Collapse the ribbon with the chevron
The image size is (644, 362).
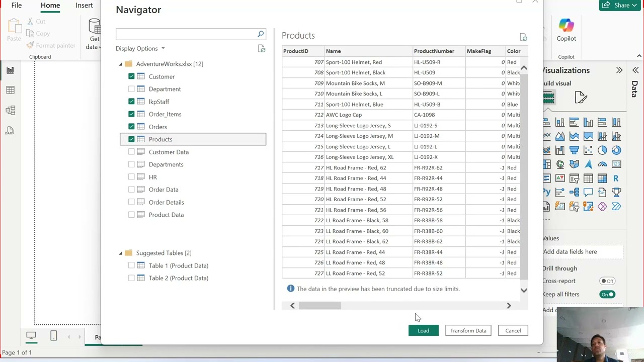[639, 56]
